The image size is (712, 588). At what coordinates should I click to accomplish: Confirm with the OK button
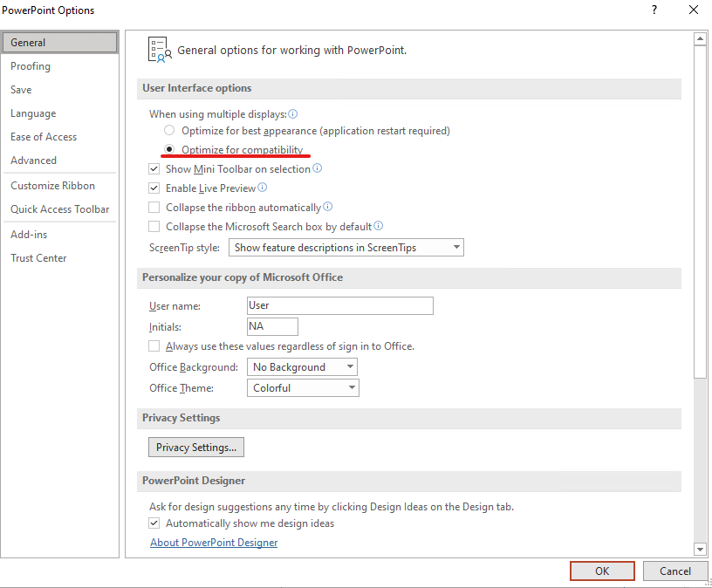[602, 571]
